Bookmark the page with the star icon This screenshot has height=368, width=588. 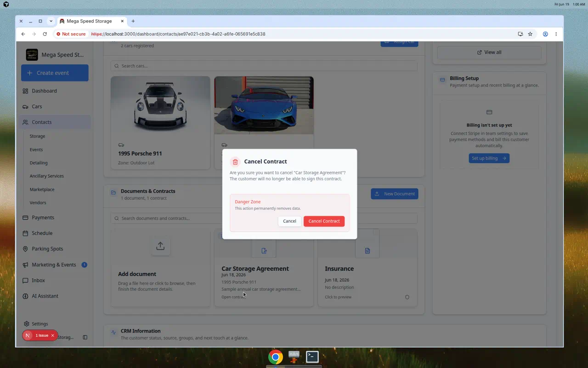pyautogui.click(x=530, y=34)
